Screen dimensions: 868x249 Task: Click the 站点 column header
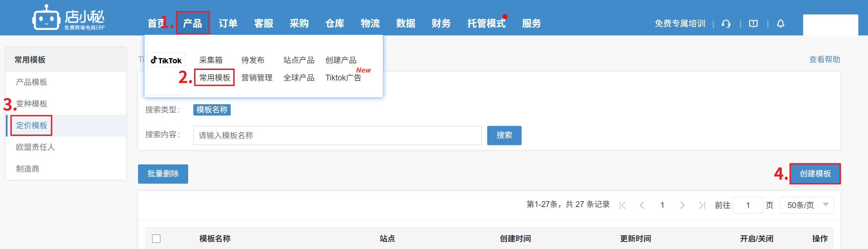(387, 239)
